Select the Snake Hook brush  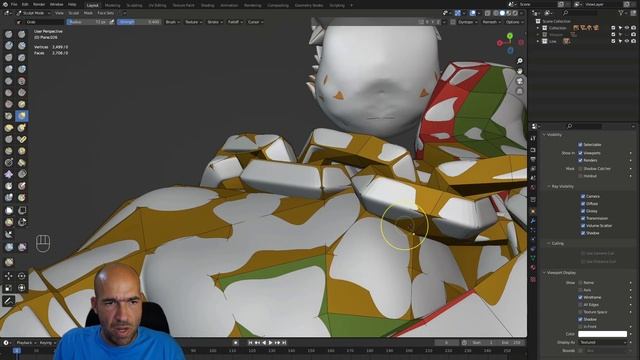pyautogui.click(x=22, y=128)
